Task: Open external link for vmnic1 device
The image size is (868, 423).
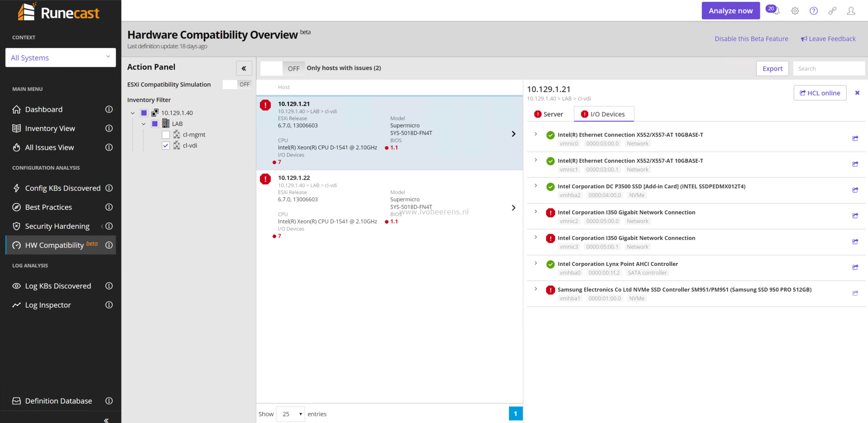Action: (855, 164)
